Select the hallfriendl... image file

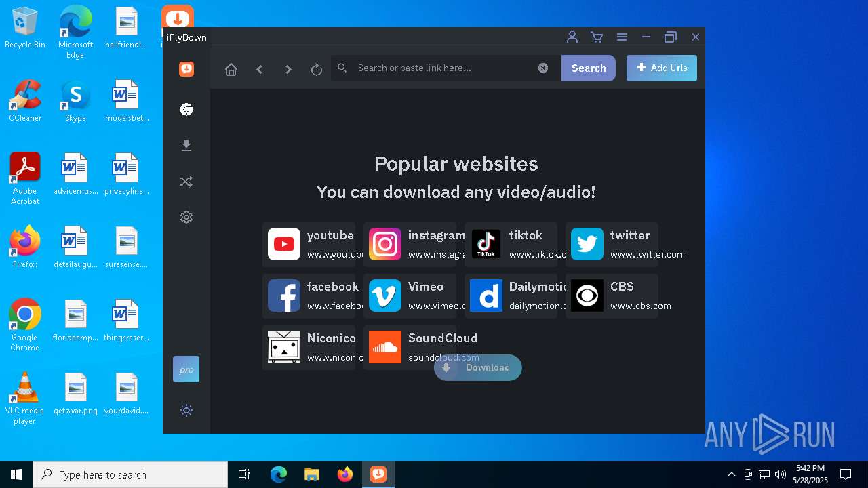(126, 27)
